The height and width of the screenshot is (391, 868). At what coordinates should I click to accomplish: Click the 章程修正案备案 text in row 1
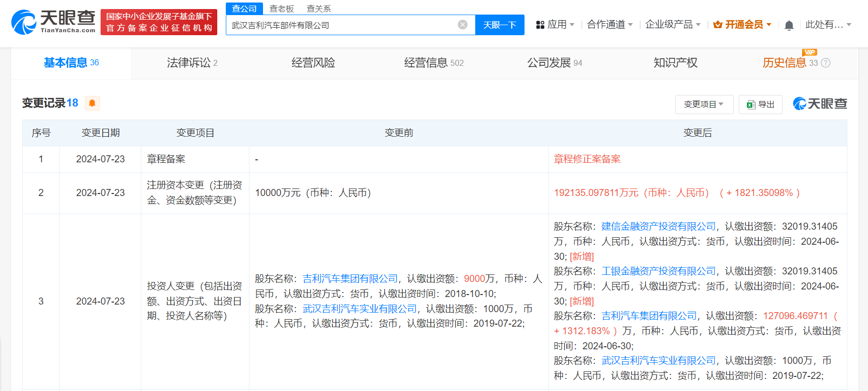(587, 159)
